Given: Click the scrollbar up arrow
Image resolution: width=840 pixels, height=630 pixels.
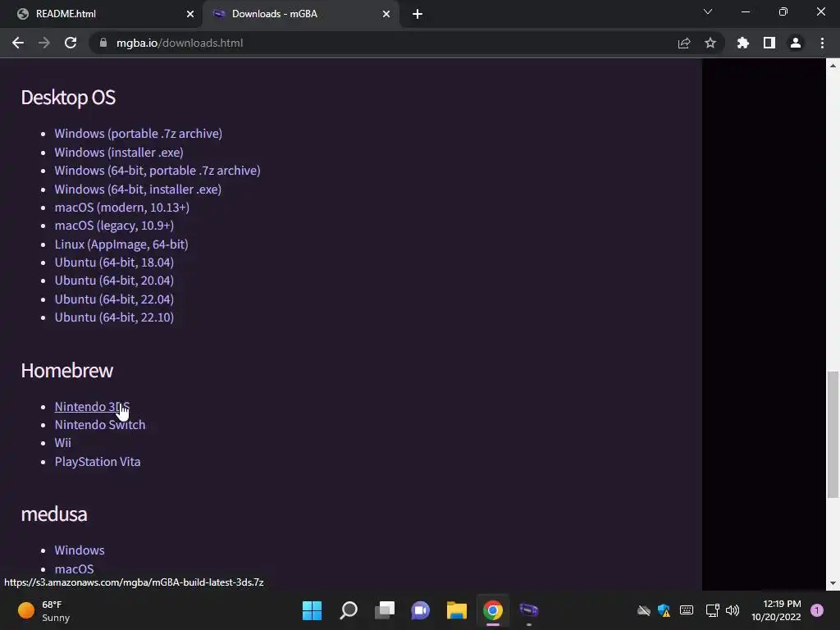Looking at the screenshot, I should coord(833,66).
